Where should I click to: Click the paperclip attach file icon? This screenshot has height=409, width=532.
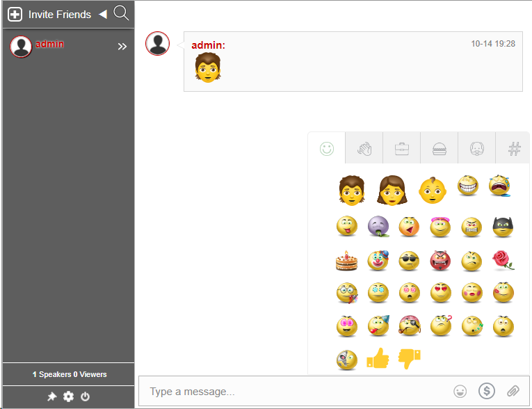click(513, 391)
